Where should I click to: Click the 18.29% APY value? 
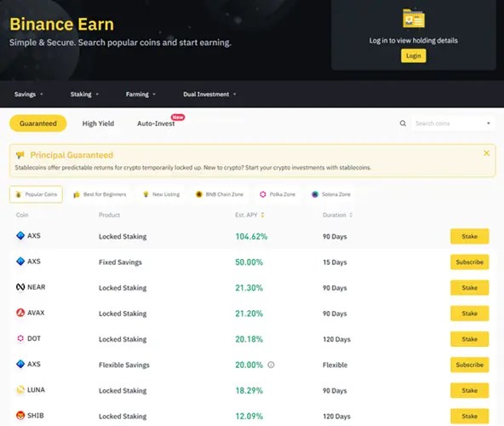pos(249,390)
